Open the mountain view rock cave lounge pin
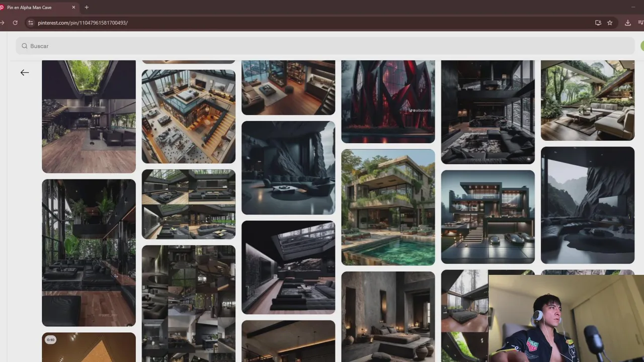The image size is (644, 362). (588, 205)
